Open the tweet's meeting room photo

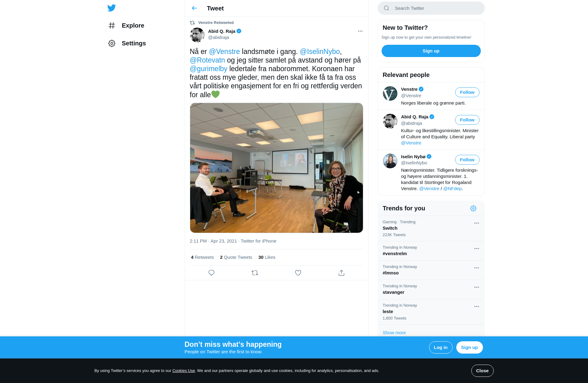pyautogui.click(x=276, y=168)
